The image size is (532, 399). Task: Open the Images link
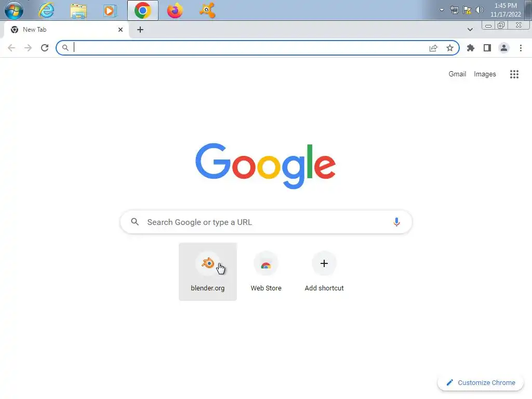pos(485,74)
